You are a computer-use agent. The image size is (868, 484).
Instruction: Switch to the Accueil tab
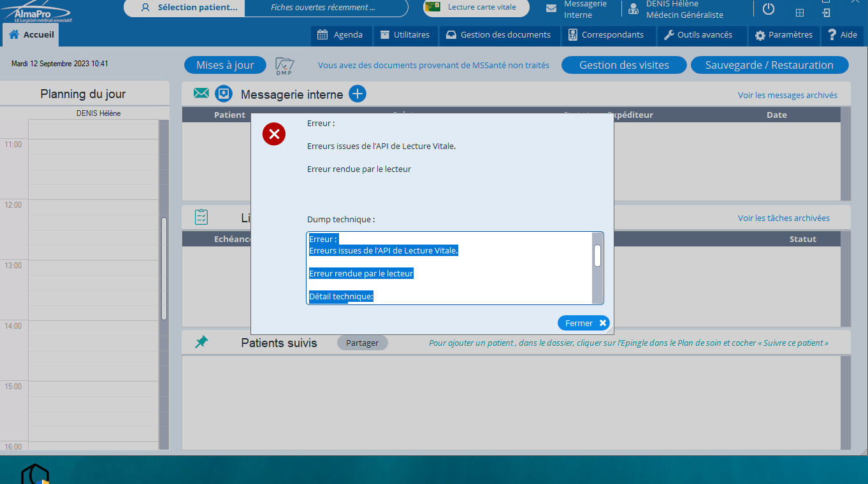pos(31,35)
